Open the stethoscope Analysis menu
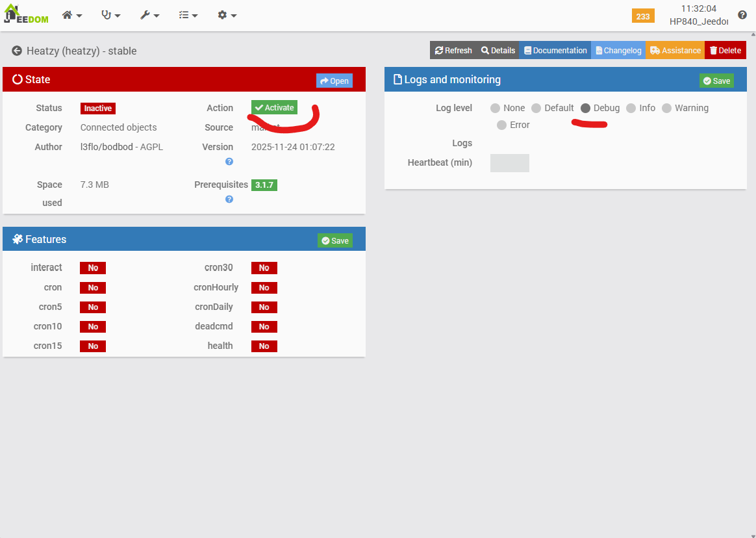 point(111,15)
